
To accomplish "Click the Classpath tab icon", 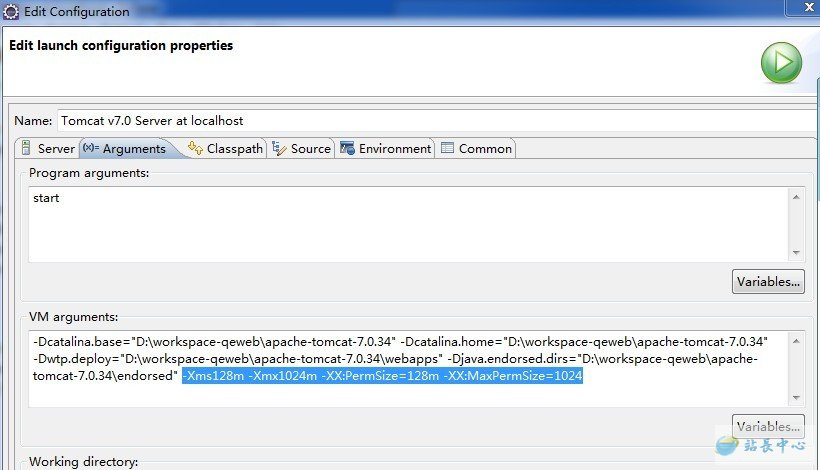I will tap(195, 148).
